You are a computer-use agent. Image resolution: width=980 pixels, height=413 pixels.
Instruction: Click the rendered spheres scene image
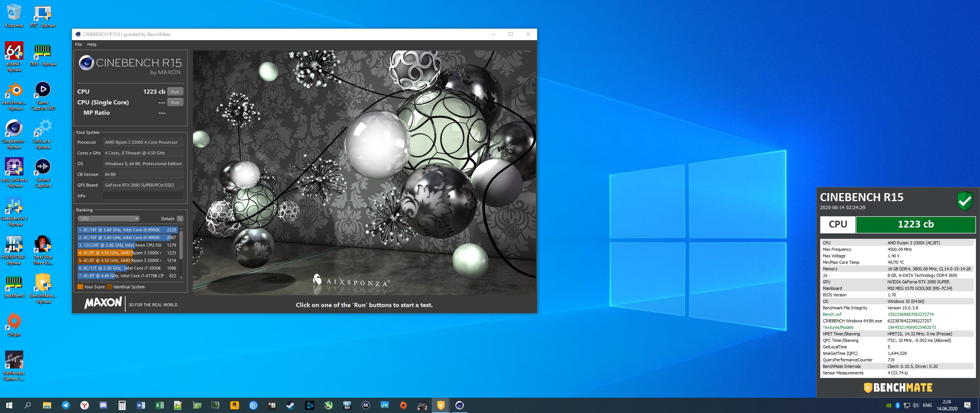coord(364,172)
